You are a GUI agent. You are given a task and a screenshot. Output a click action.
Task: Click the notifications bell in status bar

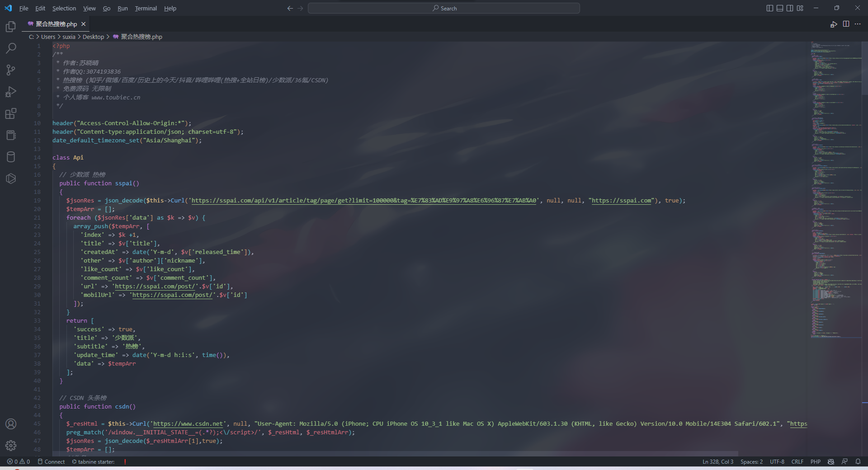858,461
